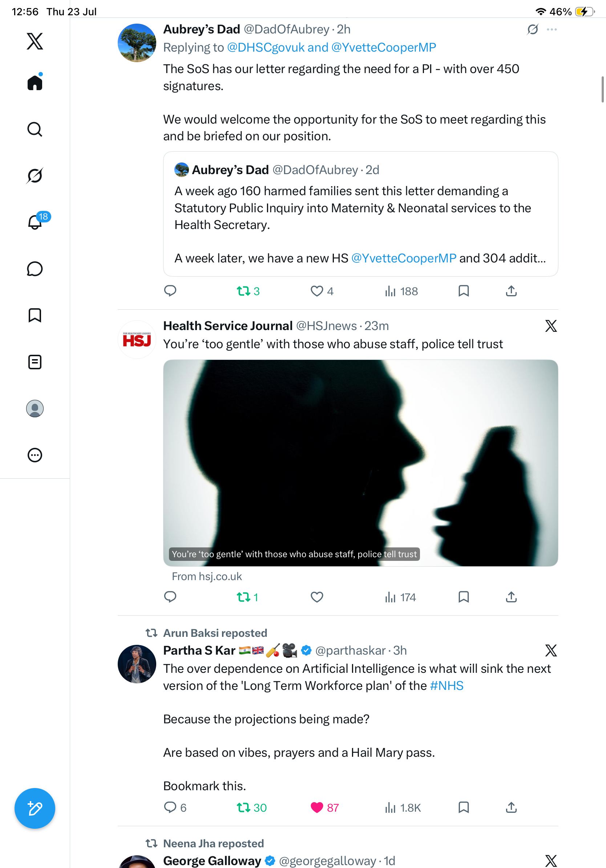Like the Health Service Journal post
Screen dimensions: 606x868
[317, 597]
